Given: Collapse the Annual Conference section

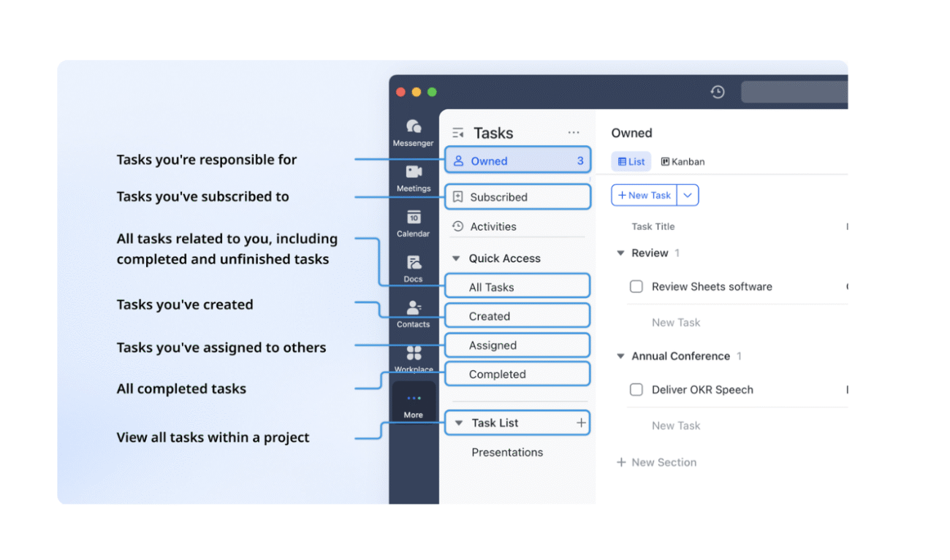Looking at the screenshot, I should pos(620,356).
